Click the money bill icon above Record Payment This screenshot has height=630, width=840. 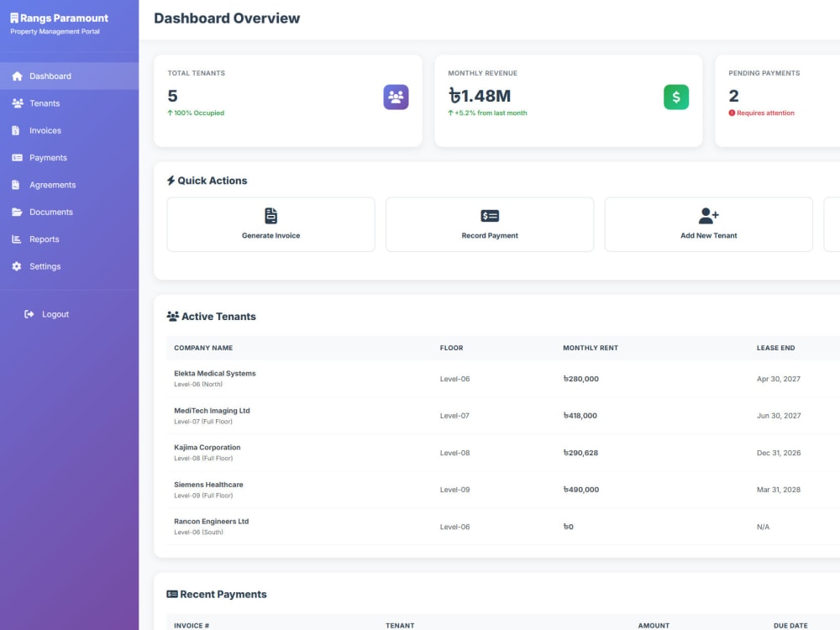[x=490, y=216]
